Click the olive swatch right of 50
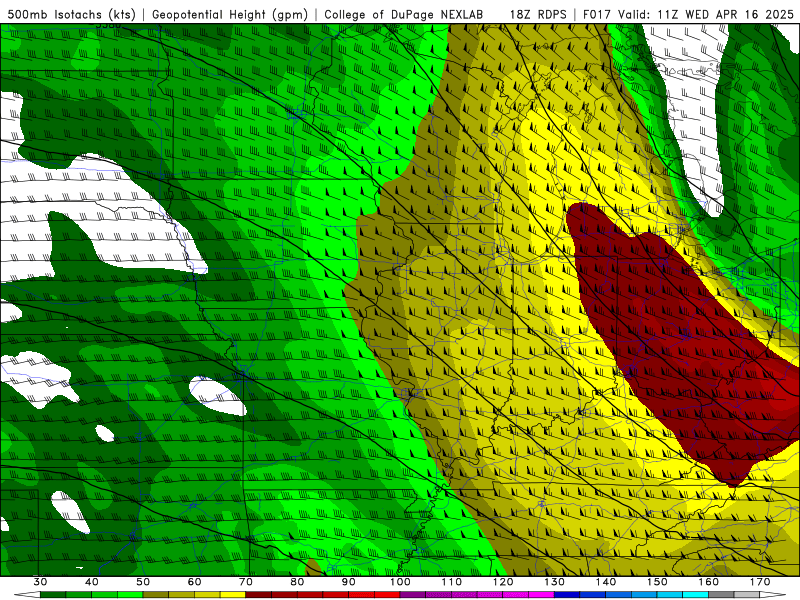800x600 pixels. [x=156, y=595]
